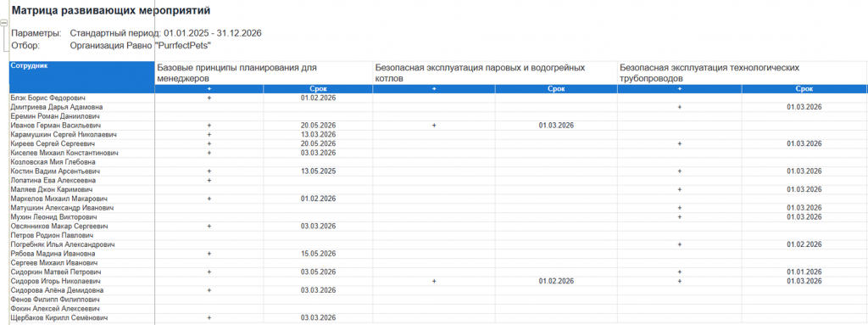Click the pipelines 01.02.2026 deadline for Погребняк
Screen dimensions: 868x325
(x=804, y=244)
